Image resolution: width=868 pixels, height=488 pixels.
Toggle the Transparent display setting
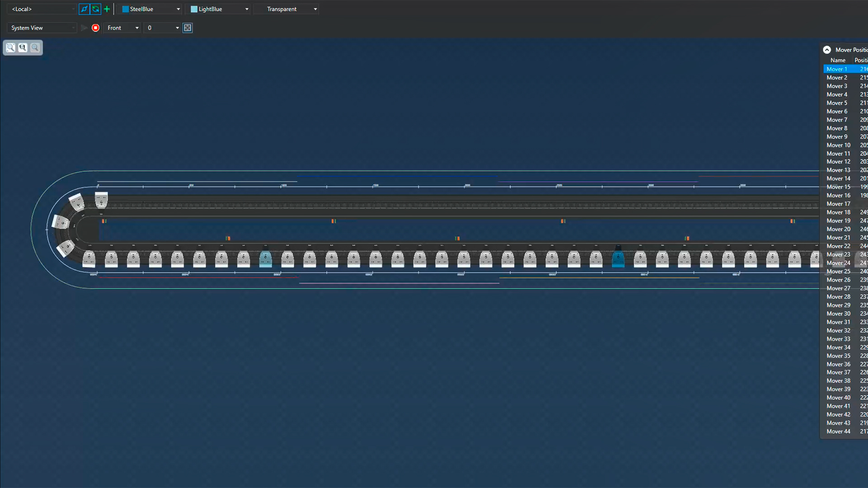coord(286,9)
